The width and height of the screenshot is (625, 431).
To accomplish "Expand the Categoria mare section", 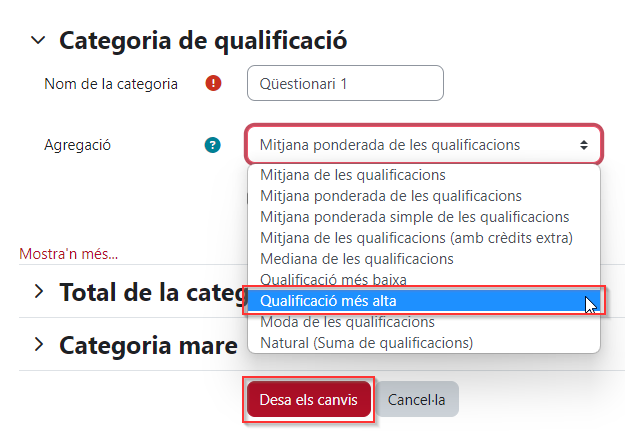I will (39, 344).
